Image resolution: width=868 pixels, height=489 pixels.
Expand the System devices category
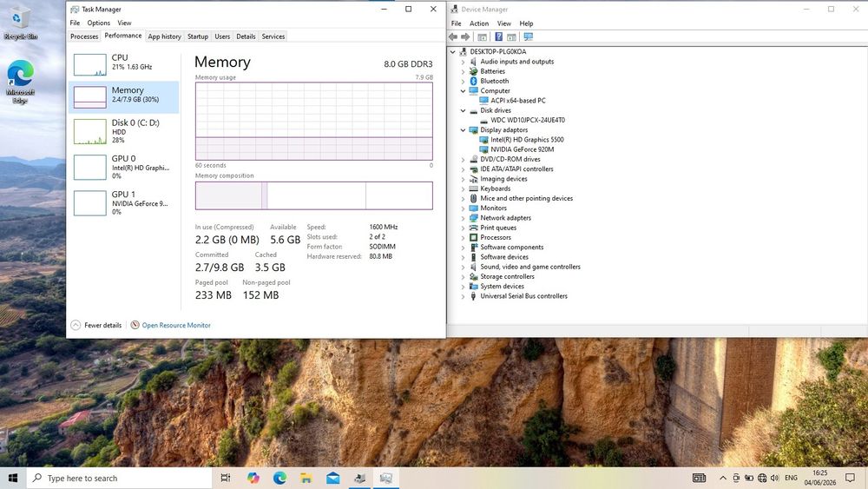click(x=464, y=287)
